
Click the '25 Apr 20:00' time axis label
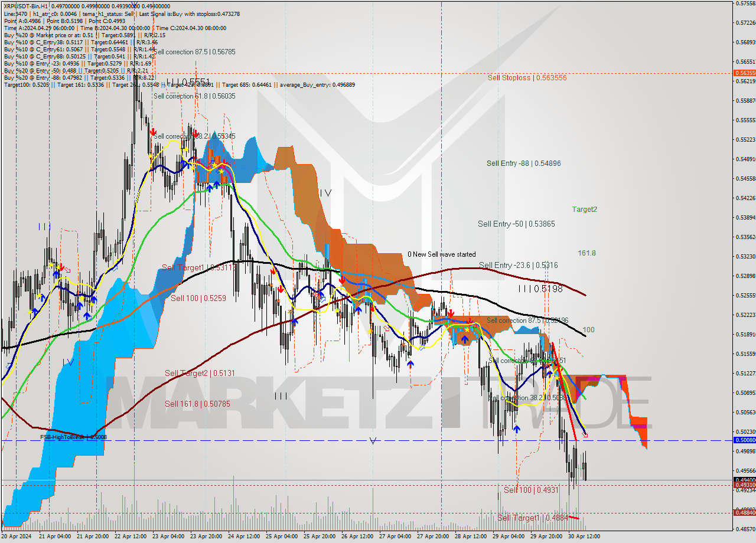click(319, 536)
